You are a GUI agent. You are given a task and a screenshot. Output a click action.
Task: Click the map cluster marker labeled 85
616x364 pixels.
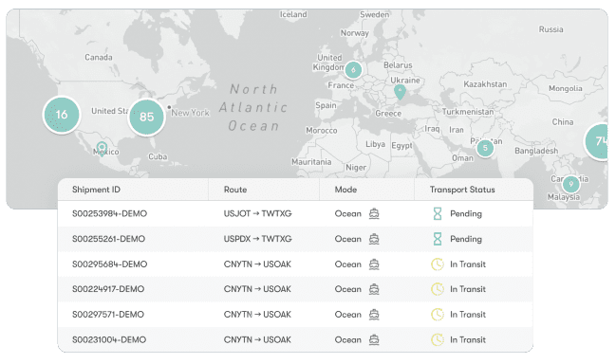tap(146, 117)
